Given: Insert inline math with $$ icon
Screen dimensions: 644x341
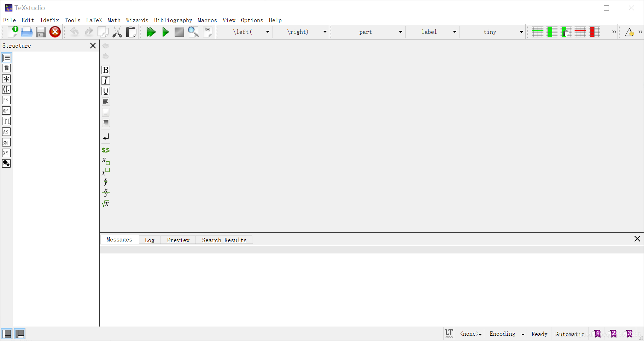Looking at the screenshot, I should coord(106,150).
